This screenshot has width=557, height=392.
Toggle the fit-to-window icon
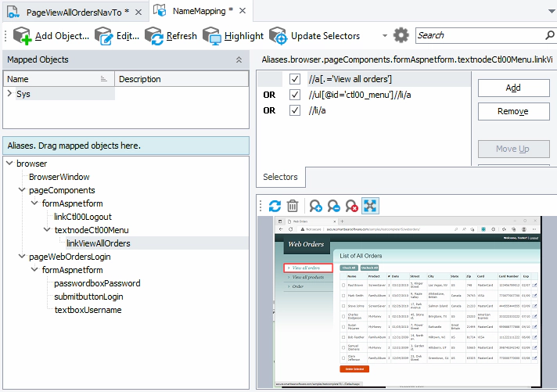370,206
